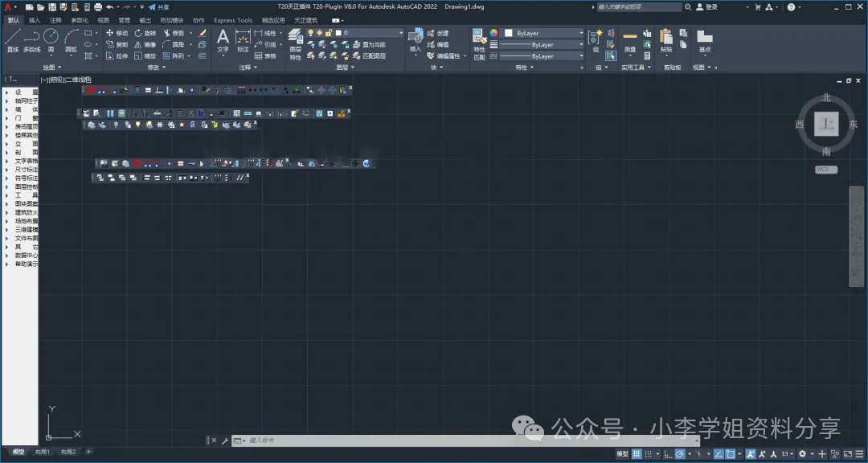Viewport: 868px width, 463px height.
Task: Toggle 模型 model space button in status bar
Action: coord(622,454)
